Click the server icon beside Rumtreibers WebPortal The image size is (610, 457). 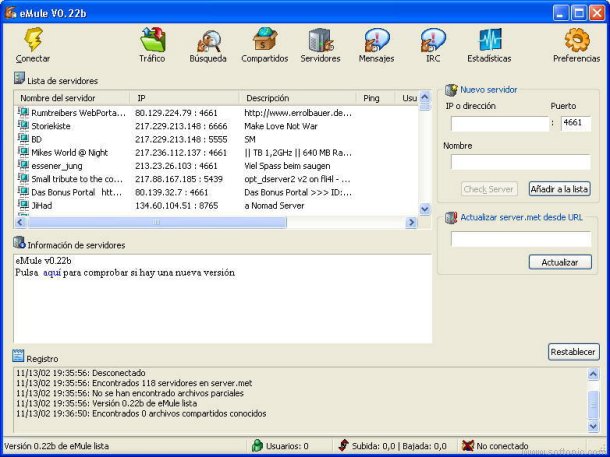coord(23,112)
